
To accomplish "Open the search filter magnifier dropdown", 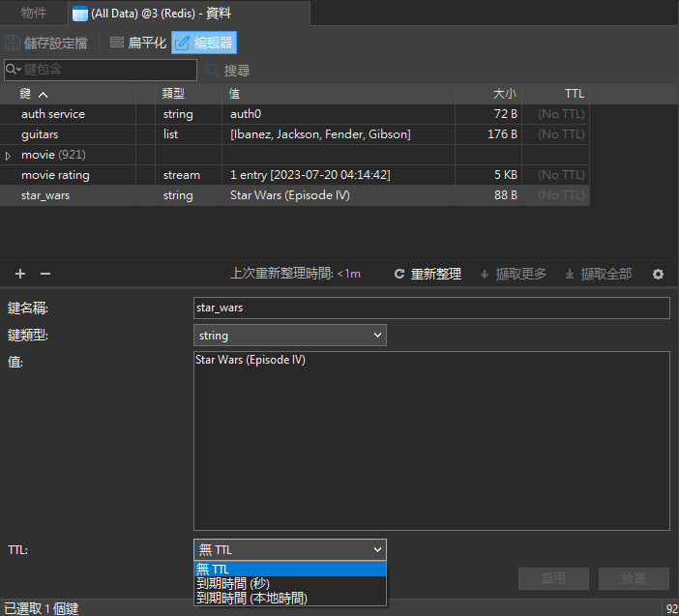I will [x=14, y=70].
